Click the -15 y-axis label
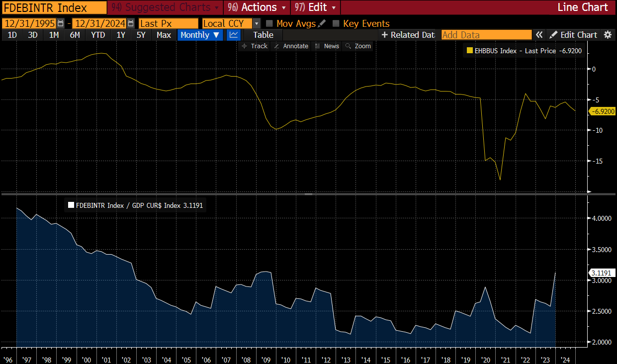The height and width of the screenshot is (364, 617). tap(597, 161)
